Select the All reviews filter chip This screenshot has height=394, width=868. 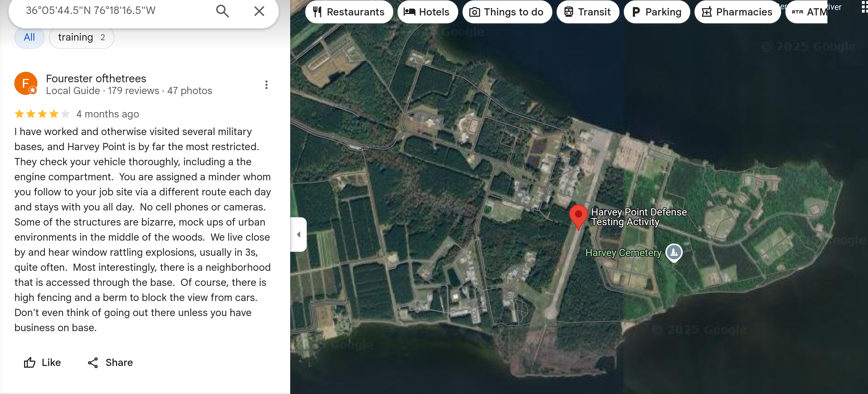point(29,37)
